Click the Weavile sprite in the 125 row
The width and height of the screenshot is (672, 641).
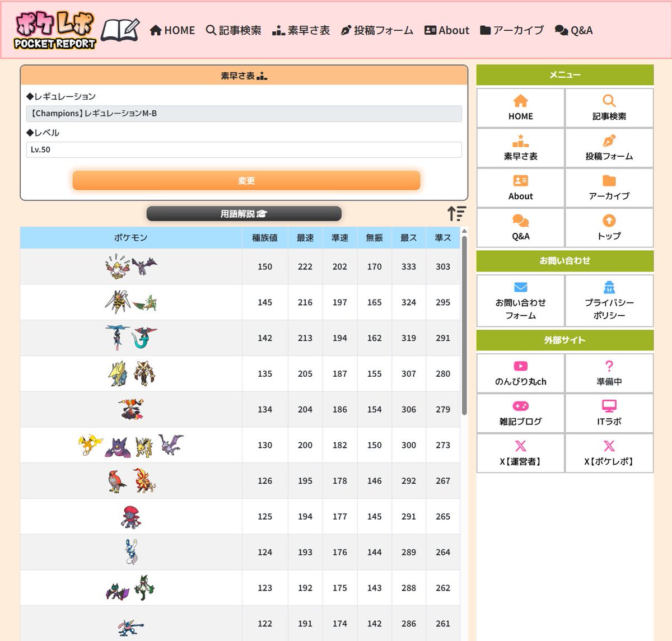click(x=131, y=516)
